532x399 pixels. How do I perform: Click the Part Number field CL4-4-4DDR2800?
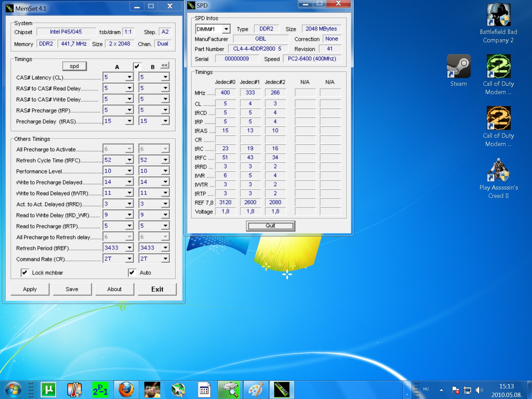click(257, 49)
